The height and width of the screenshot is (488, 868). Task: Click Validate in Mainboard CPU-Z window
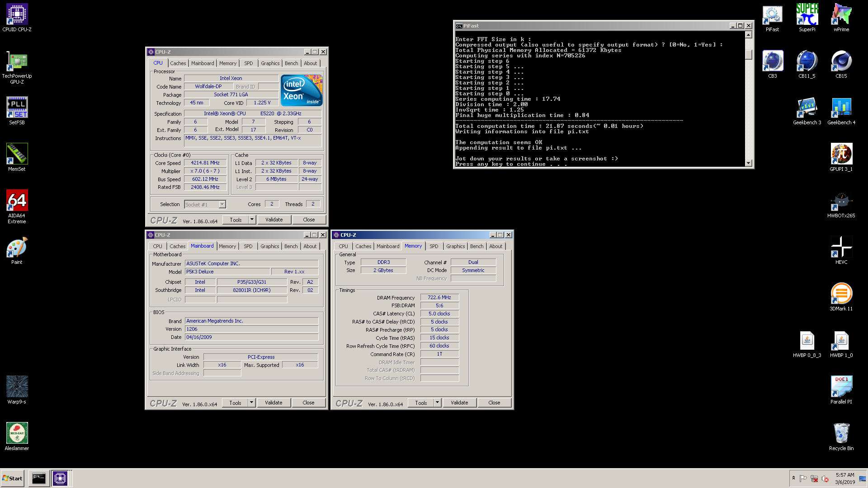click(x=274, y=403)
